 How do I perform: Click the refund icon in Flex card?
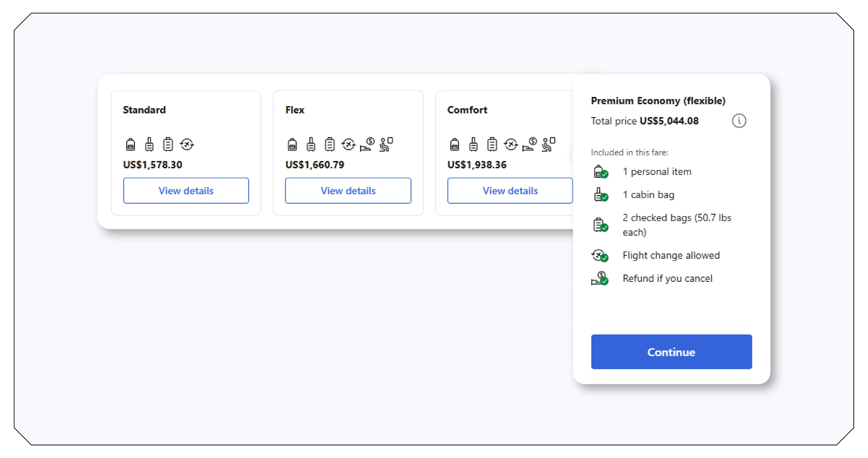click(x=367, y=145)
